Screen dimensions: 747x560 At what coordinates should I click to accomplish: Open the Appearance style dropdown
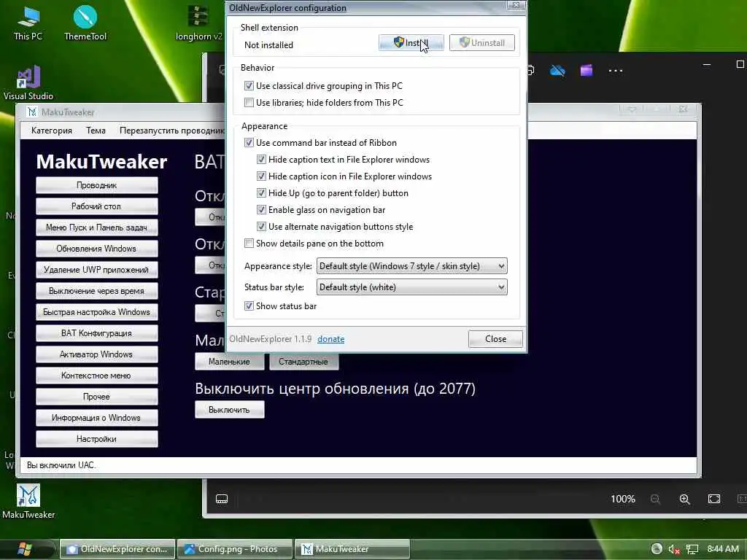click(x=411, y=265)
